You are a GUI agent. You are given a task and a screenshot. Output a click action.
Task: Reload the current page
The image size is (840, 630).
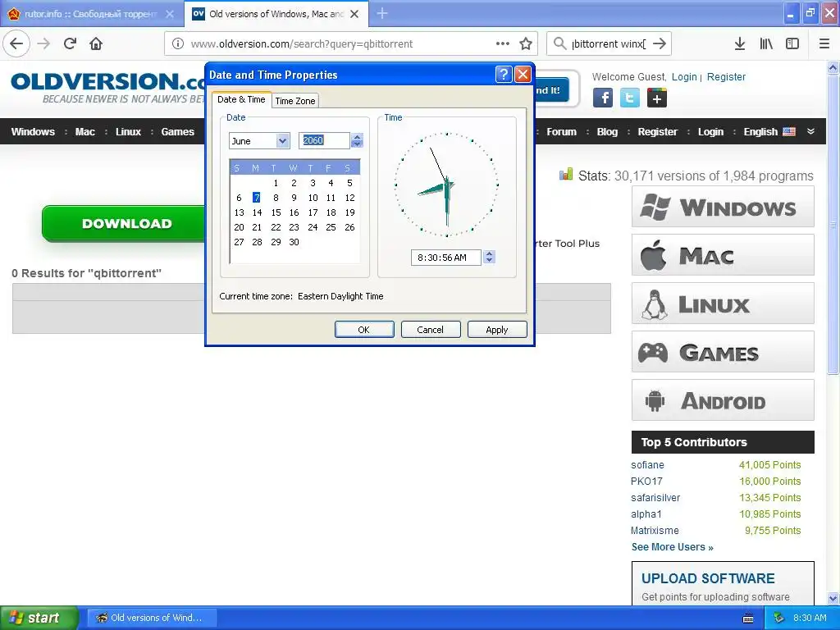pos(70,43)
